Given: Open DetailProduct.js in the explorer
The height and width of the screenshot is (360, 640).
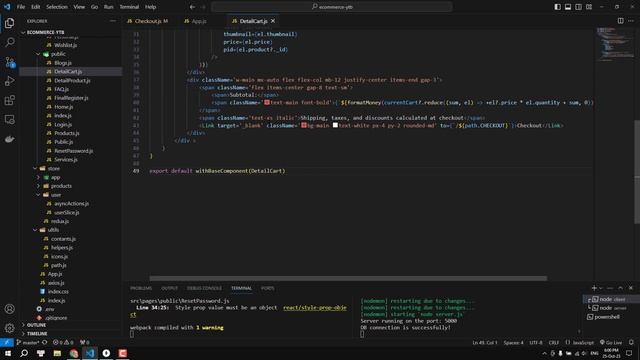Looking at the screenshot, I should [71, 80].
